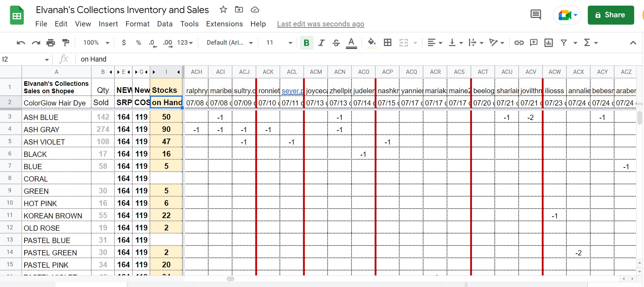Viewport: 644px width, 287px height.
Task: Insert a chart using toolbar icon
Action: 548,43
